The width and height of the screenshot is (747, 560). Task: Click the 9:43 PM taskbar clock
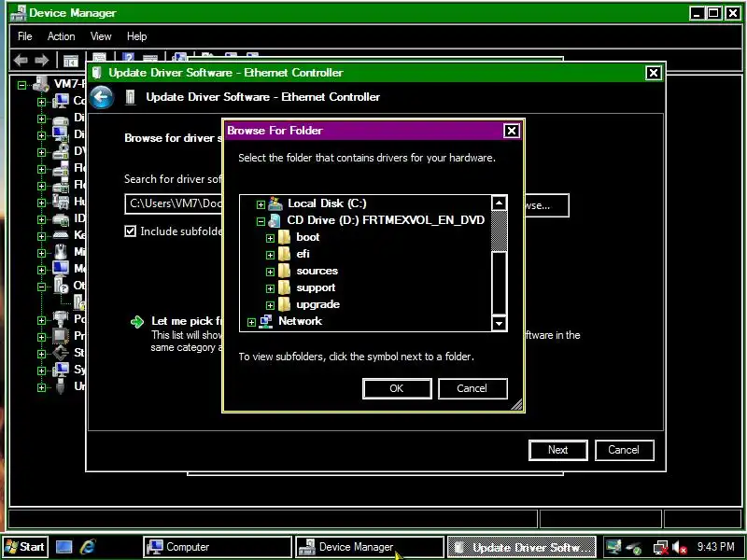pyautogui.click(x=715, y=547)
